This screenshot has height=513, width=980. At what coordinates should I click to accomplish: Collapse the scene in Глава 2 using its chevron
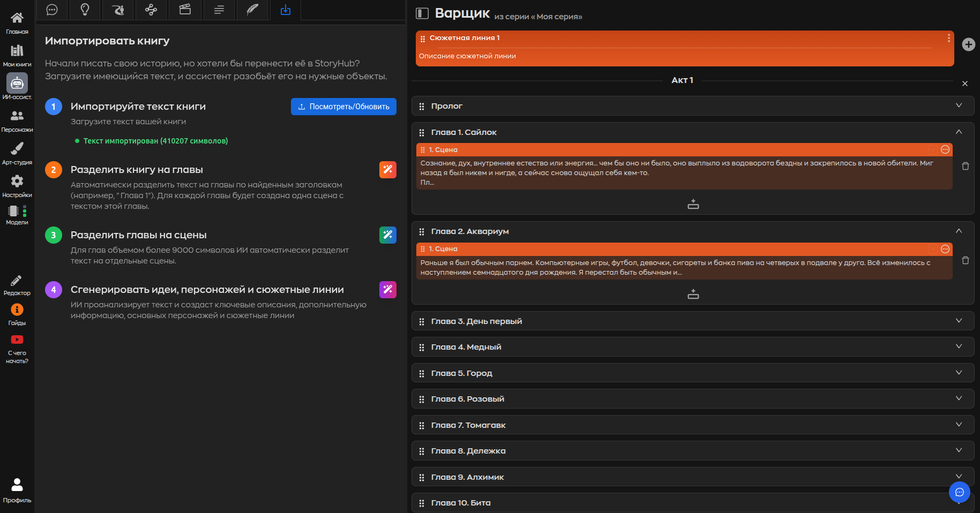coord(933,249)
